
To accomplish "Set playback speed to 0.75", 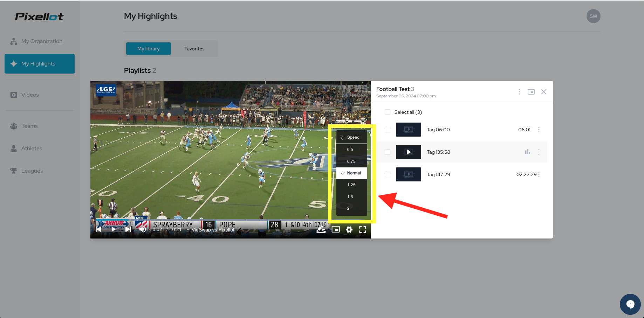I will 352,161.
